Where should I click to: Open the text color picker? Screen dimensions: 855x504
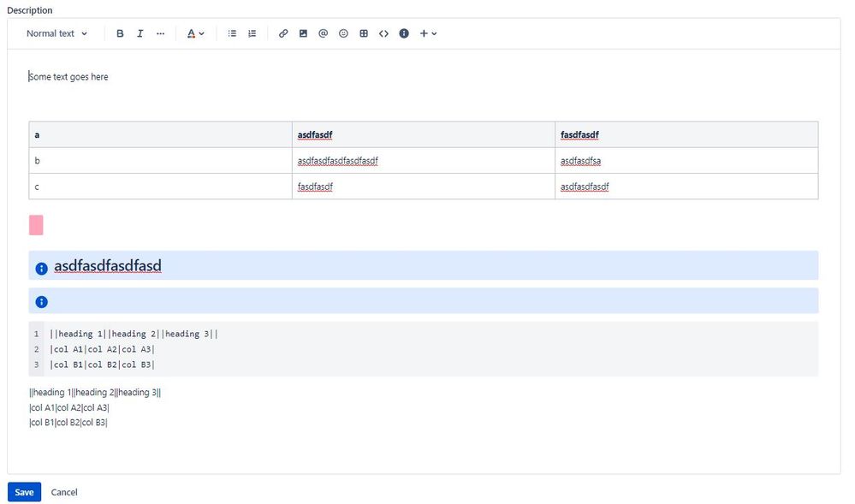click(x=195, y=33)
